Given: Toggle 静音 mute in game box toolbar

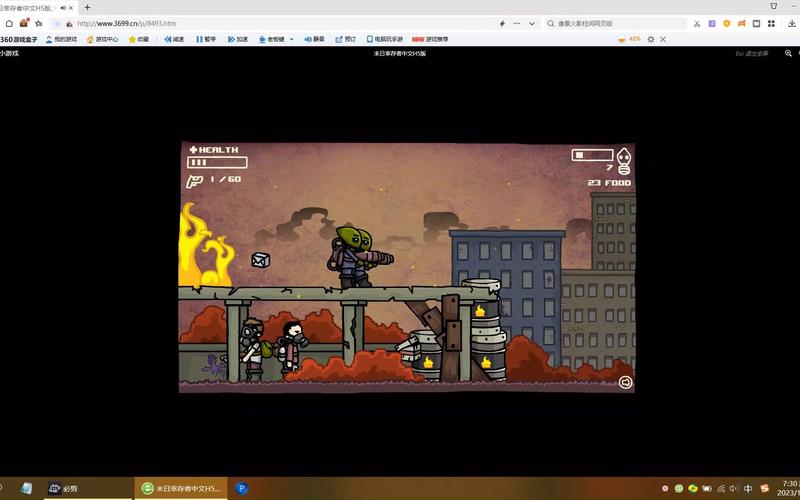Looking at the screenshot, I should (313, 39).
